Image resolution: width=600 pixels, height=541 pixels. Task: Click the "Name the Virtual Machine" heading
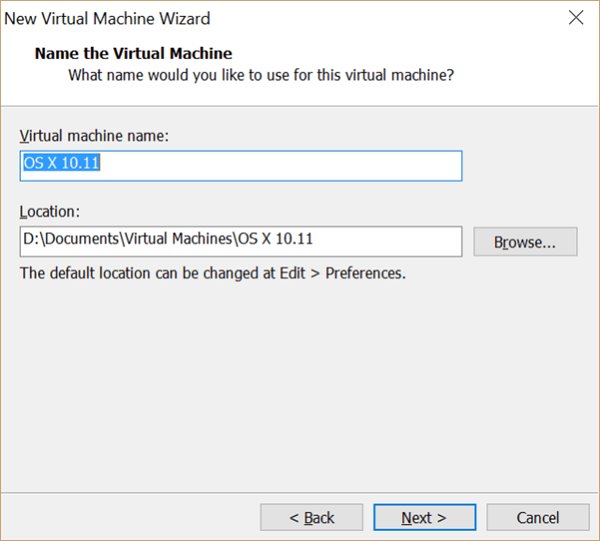coord(133,52)
